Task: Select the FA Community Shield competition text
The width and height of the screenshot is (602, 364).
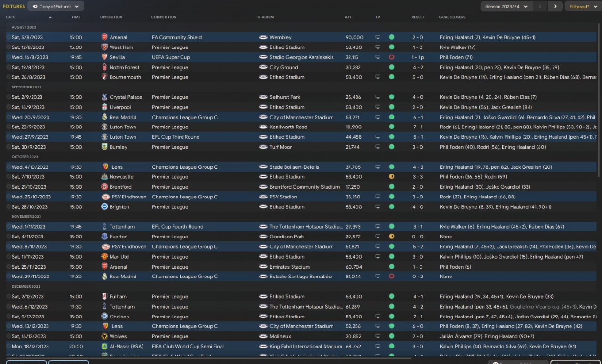Action: point(177,37)
